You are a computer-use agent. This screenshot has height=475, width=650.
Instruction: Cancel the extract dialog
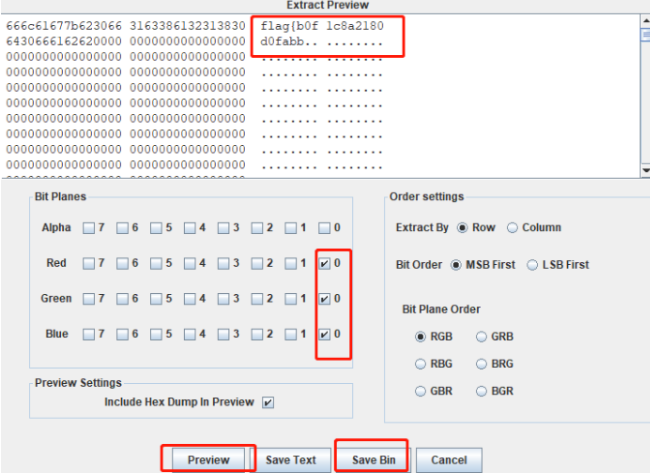448,459
